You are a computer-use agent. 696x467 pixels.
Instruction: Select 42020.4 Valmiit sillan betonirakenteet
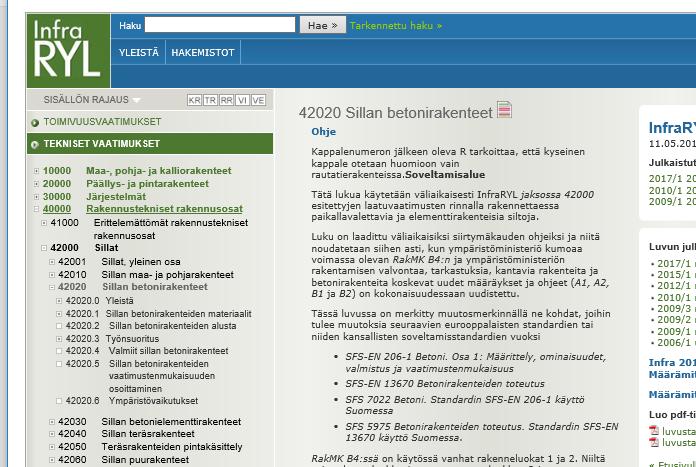(x=169, y=351)
